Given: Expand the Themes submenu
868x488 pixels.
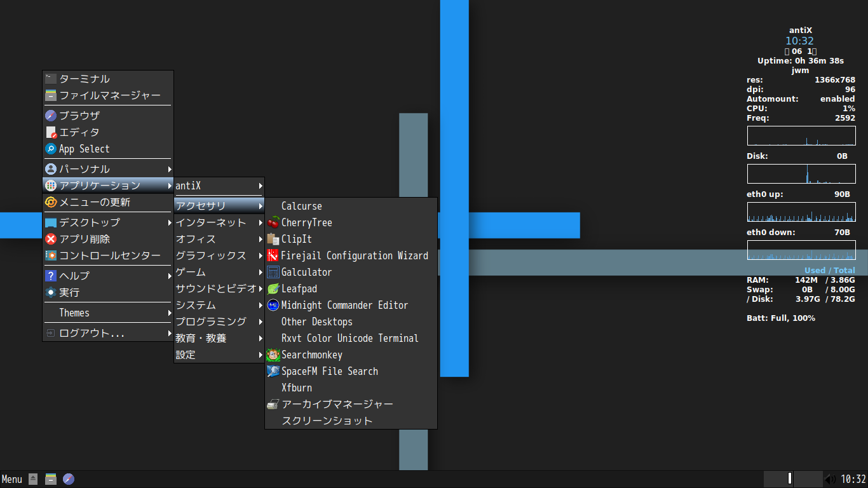Looking at the screenshot, I should [x=108, y=313].
